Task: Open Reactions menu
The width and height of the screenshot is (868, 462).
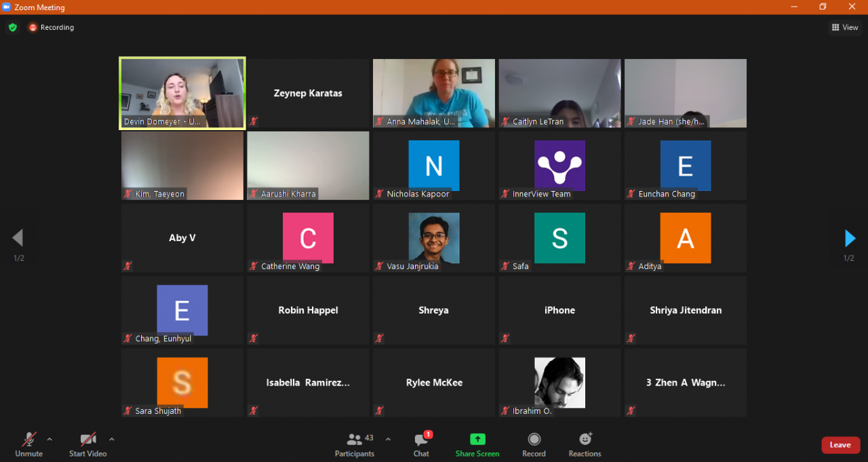Action: pyautogui.click(x=585, y=444)
